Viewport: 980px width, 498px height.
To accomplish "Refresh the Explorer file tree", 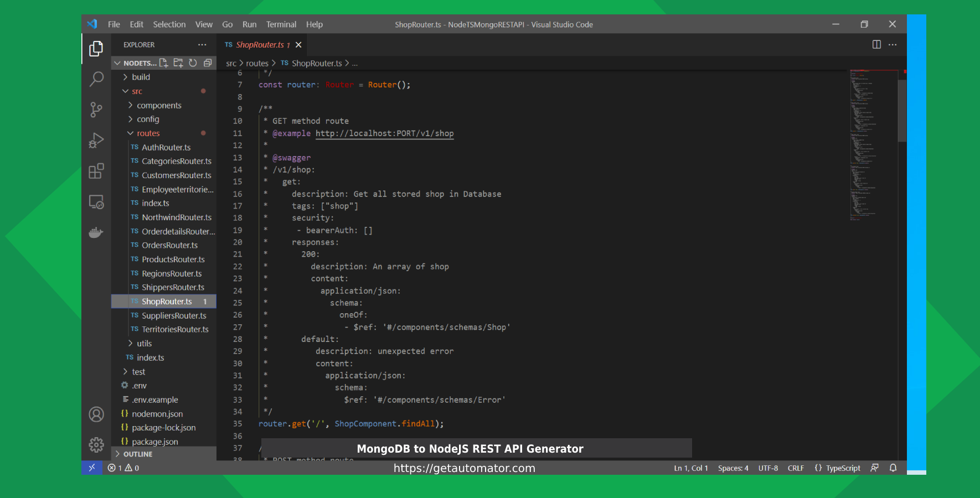I will [x=193, y=63].
